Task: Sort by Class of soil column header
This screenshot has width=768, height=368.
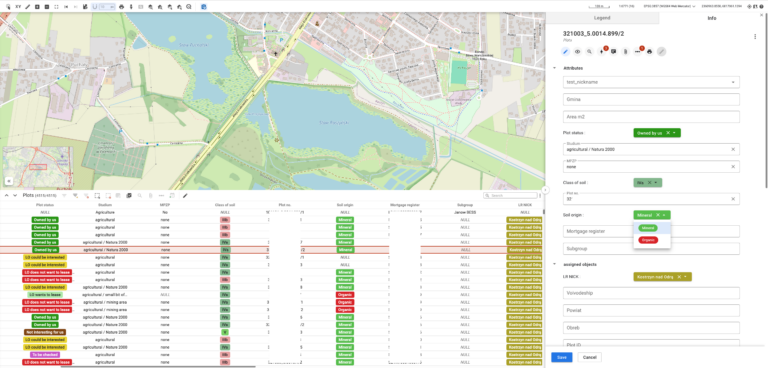Action: click(225, 205)
